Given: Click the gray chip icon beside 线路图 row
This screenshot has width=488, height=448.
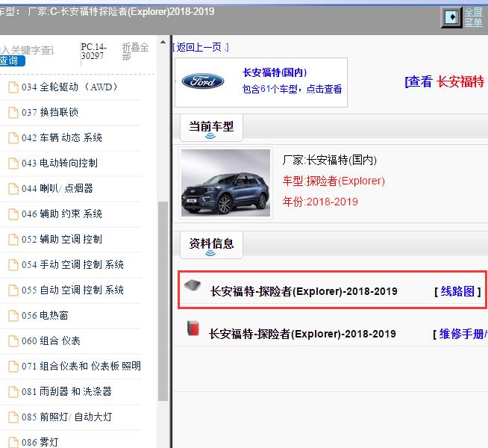Looking at the screenshot, I should click(193, 285).
